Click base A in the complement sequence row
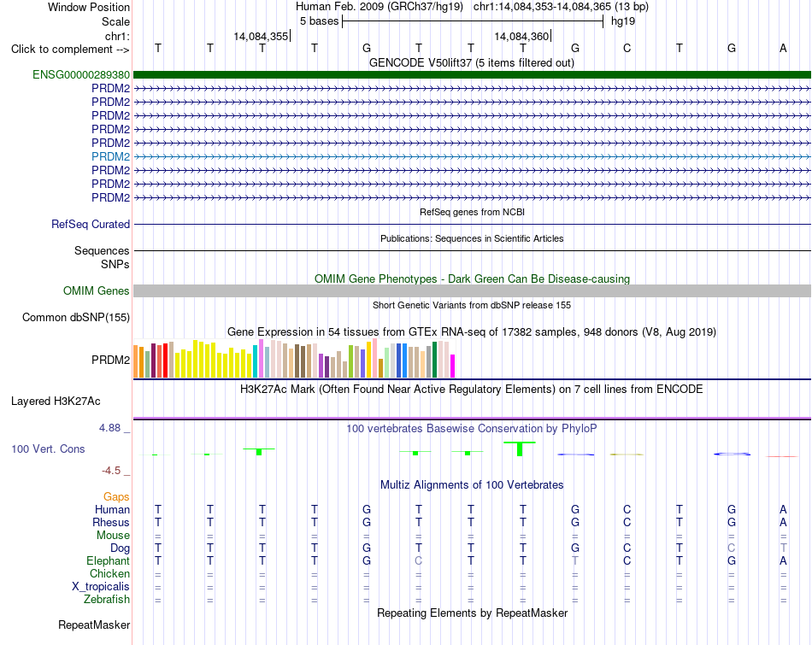The height and width of the screenshot is (645, 812). point(783,48)
